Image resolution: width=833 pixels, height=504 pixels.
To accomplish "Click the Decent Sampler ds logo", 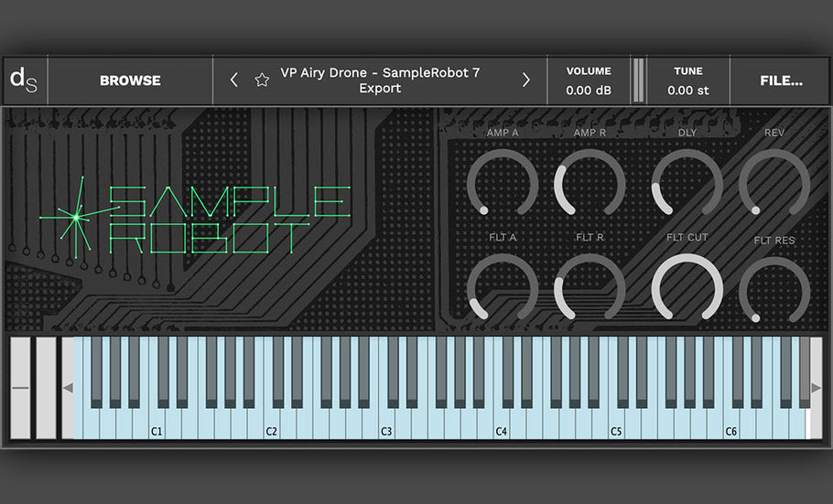I will pyautogui.click(x=24, y=80).
